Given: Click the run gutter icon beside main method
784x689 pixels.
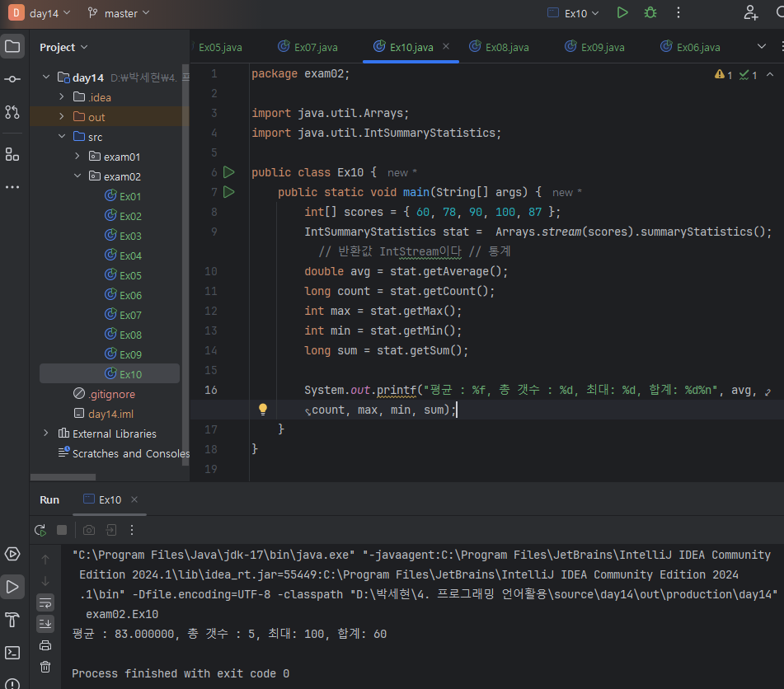Looking at the screenshot, I should click(229, 192).
